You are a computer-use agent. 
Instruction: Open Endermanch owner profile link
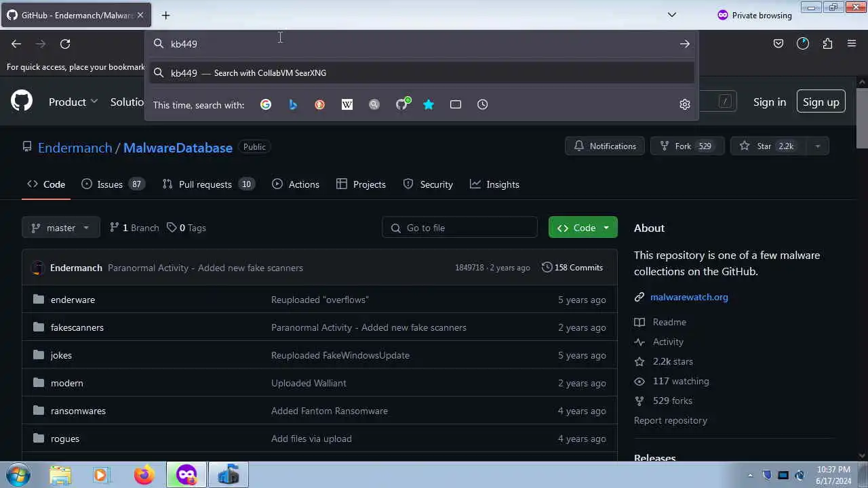pyautogui.click(x=75, y=148)
